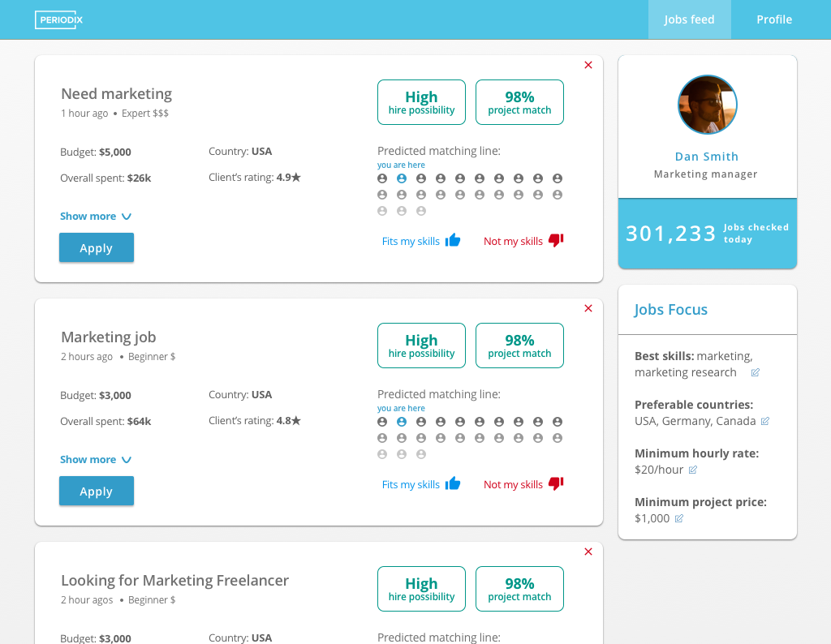Edit the Minimum project price value
Screen dimensions: 831x644
pos(678,517)
